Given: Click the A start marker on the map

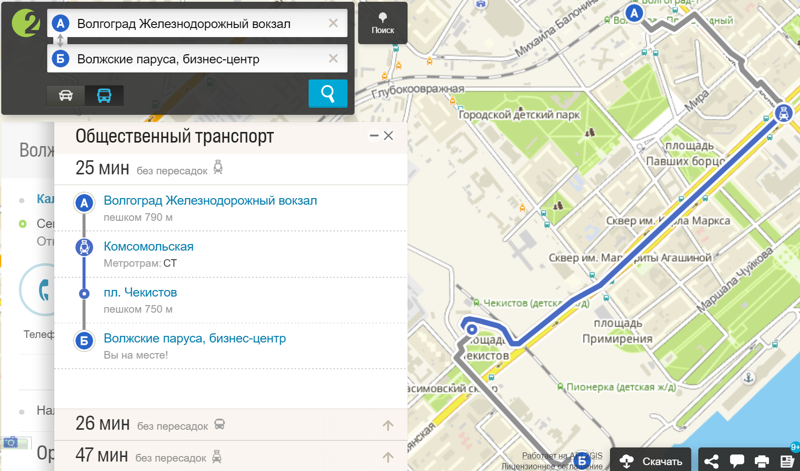Looking at the screenshot, I should tap(634, 13).
